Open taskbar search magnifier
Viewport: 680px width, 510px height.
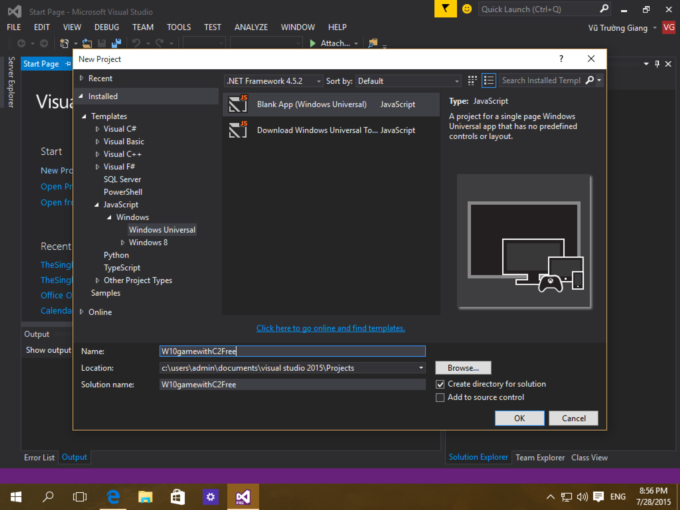point(48,496)
